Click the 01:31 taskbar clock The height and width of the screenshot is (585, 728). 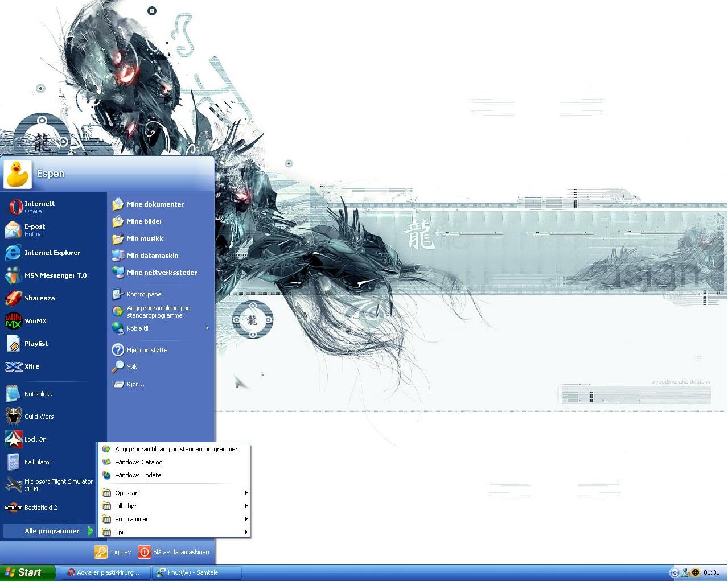711,572
